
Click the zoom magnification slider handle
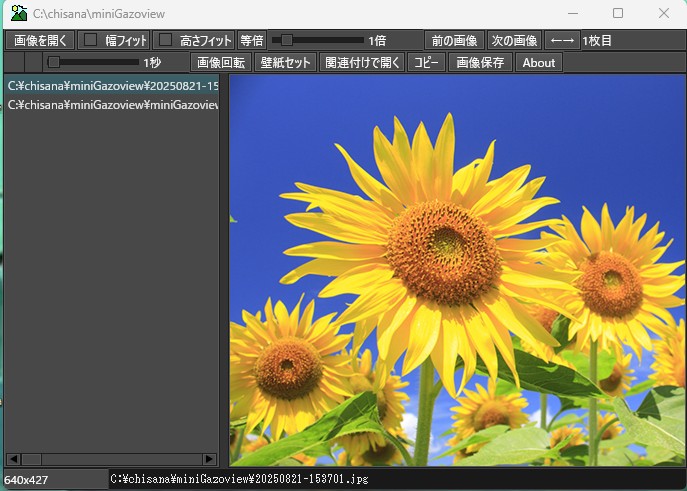coord(287,41)
